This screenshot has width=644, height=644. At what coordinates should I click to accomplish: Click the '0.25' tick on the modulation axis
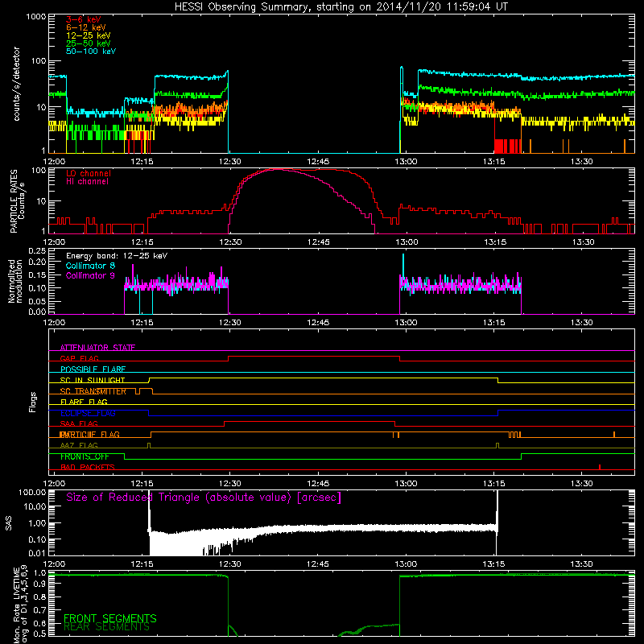[38, 250]
